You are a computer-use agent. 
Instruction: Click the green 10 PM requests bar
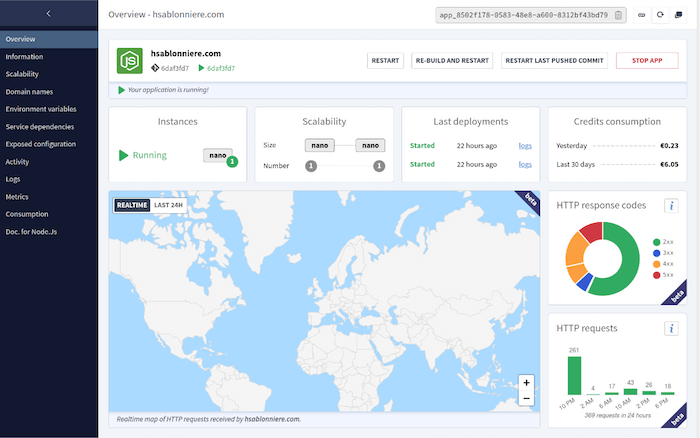(x=574, y=375)
